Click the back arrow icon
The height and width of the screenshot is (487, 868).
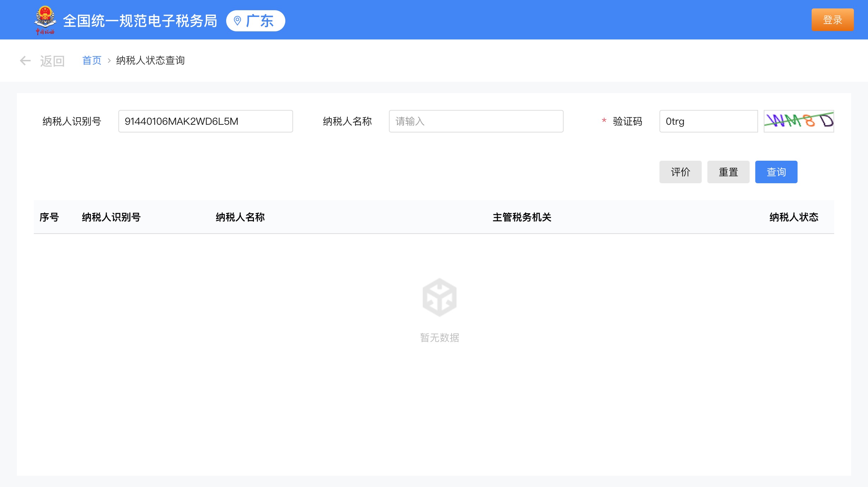click(25, 61)
